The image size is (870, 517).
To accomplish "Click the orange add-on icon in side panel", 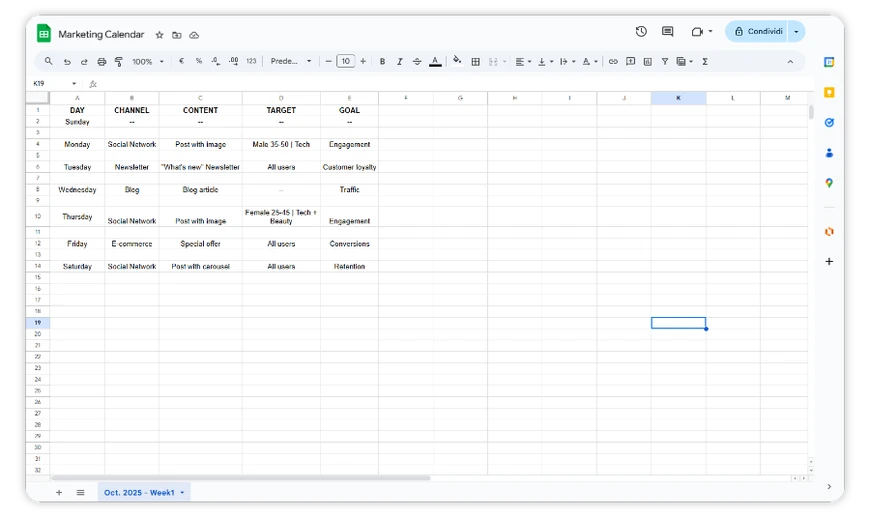I will point(829,231).
